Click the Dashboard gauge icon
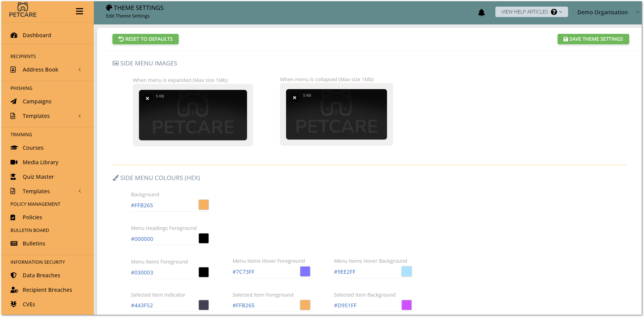 14,35
